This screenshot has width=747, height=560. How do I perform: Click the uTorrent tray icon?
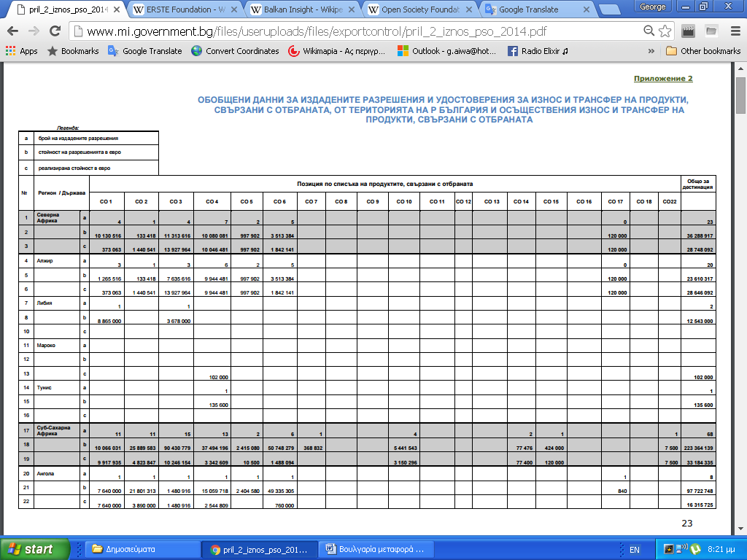(x=695, y=550)
